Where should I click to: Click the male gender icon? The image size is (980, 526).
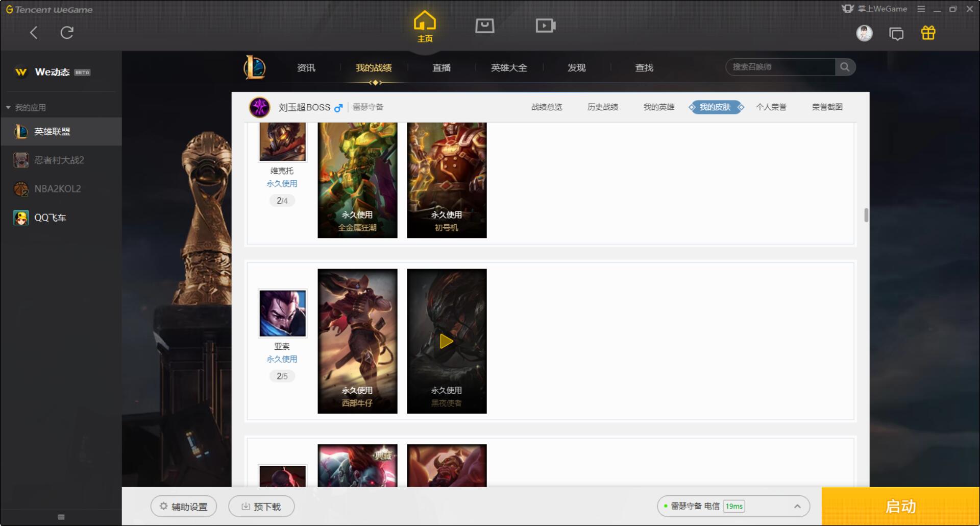click(338, 108)
